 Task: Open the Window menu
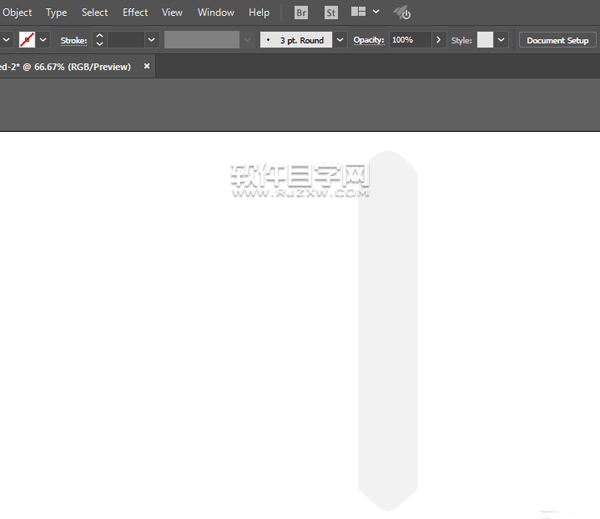(x=216, y=13)
